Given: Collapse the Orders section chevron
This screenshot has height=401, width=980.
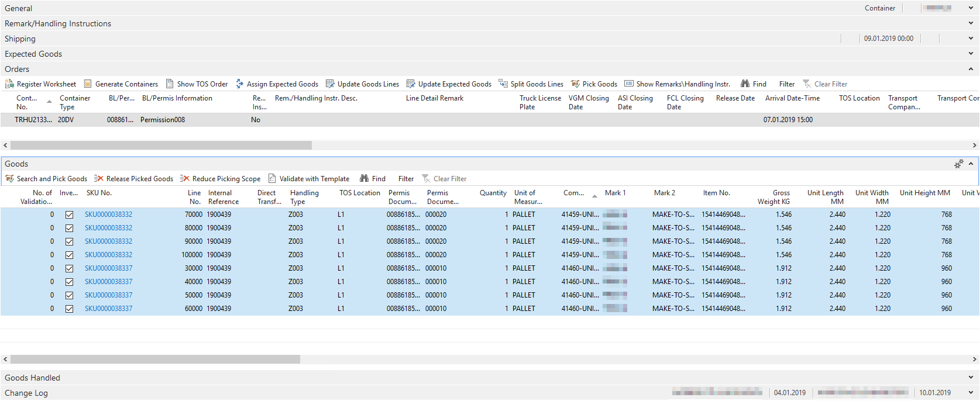Looking at the screenshot, I should (x=971, y=69).
